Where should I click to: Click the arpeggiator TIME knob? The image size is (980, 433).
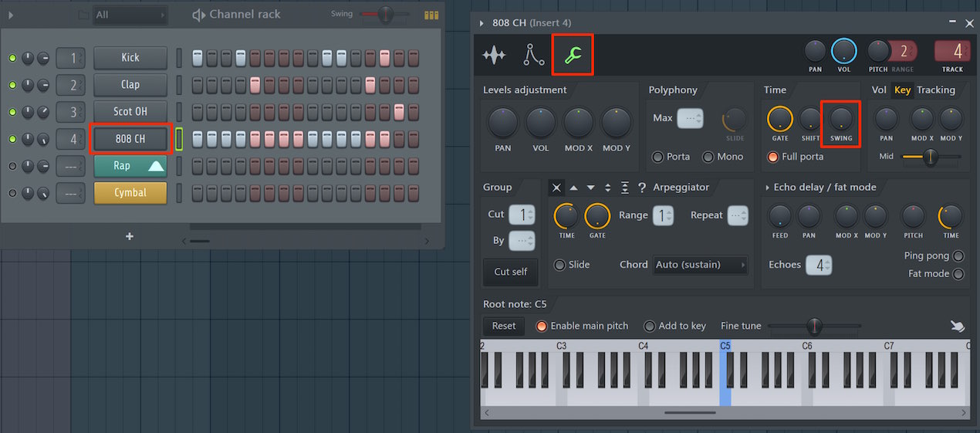pyautogui.click(x=566, y=216)
